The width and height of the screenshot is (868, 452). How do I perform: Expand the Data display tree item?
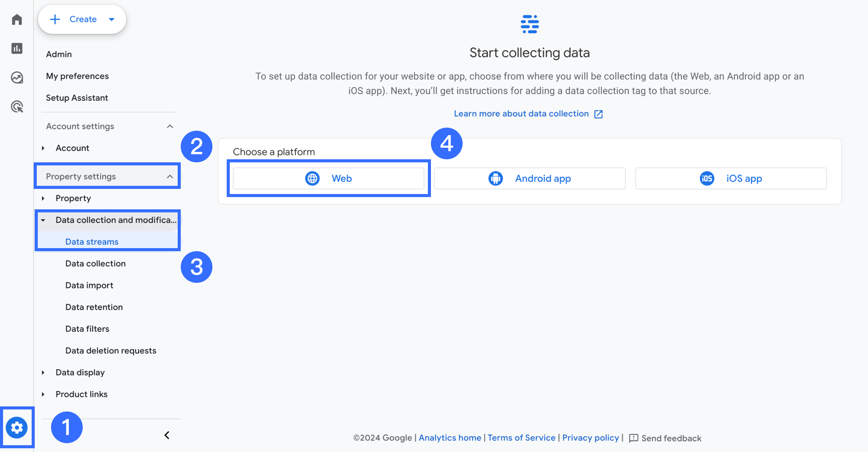coord(43,372)
